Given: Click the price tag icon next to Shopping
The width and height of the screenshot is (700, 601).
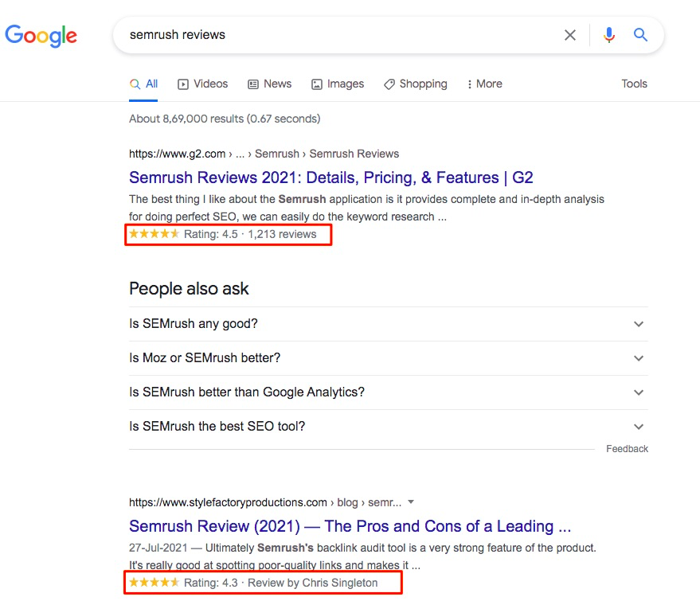Looking at the screenshot, I should 389,84.
